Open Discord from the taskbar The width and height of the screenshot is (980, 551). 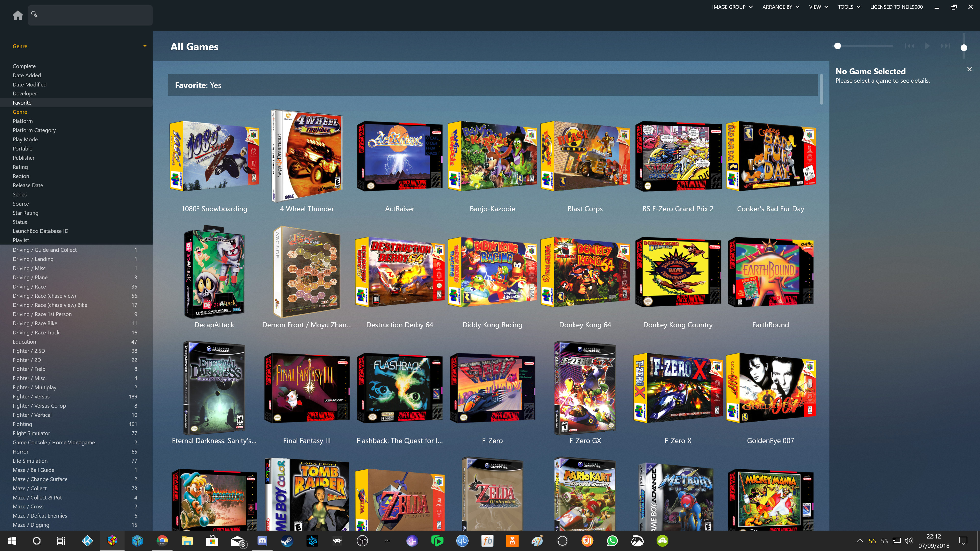point(262,541)
